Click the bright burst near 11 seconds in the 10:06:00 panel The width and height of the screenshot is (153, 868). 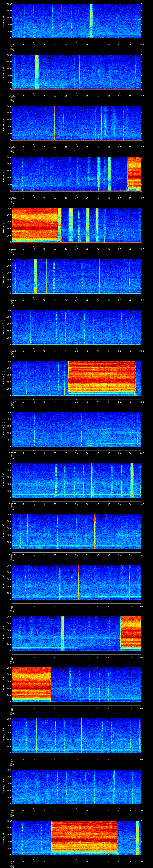[x=35, y=276]
